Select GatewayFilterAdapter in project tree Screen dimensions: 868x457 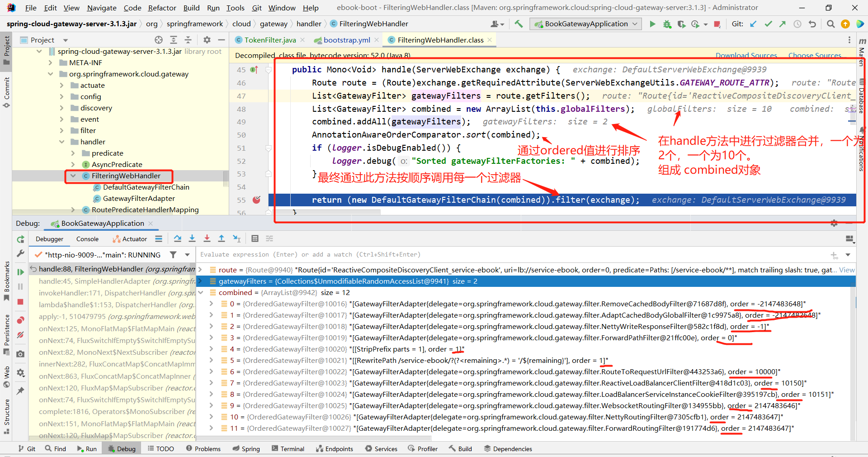point(139,198)
